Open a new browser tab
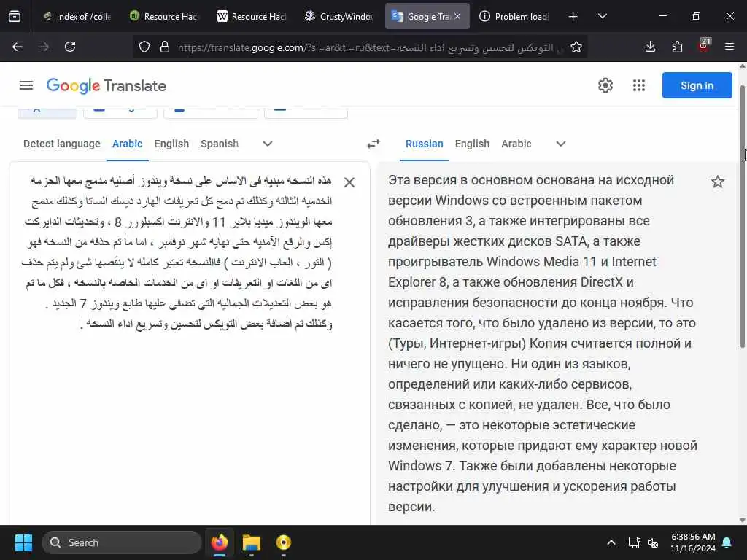The height and width of the screenshot is (560, 747). (x=573, y=17)
